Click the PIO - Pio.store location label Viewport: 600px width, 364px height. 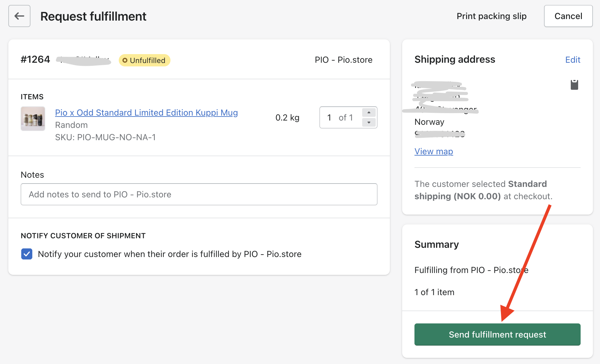click(x=343, y=60)
